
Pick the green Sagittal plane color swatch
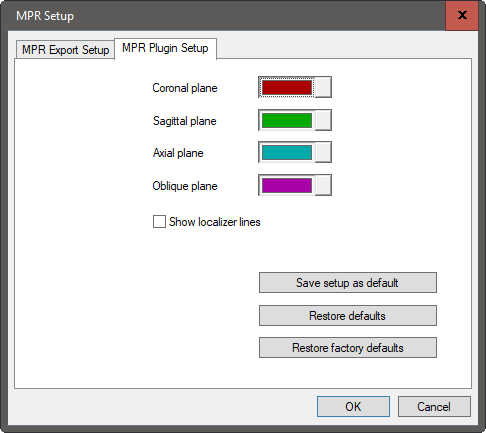coord(287,120)
